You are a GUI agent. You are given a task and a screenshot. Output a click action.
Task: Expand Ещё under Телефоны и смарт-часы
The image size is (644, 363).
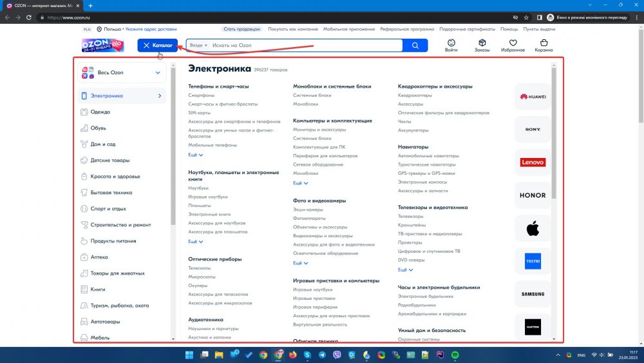point(195,155)
